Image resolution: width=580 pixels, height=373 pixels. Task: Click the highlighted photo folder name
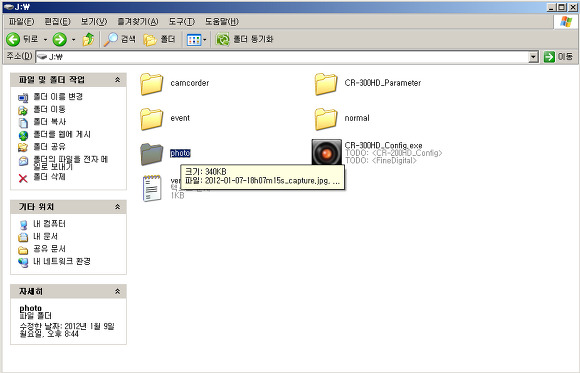click(180, 153)
